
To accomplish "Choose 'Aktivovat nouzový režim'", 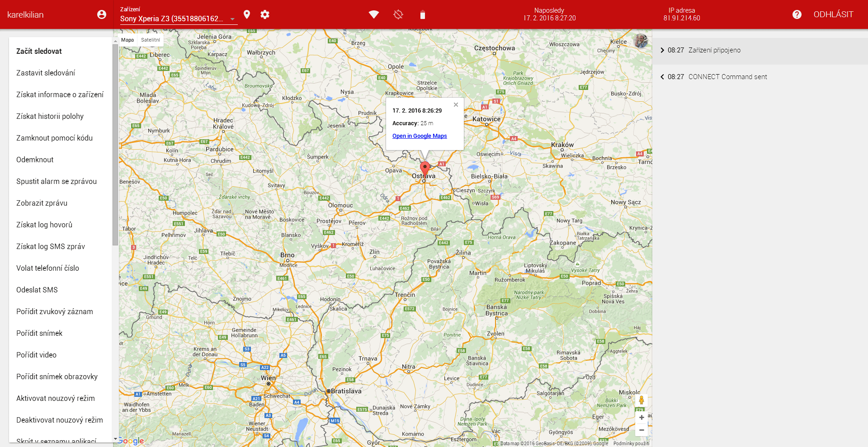I will click(61, 398).
